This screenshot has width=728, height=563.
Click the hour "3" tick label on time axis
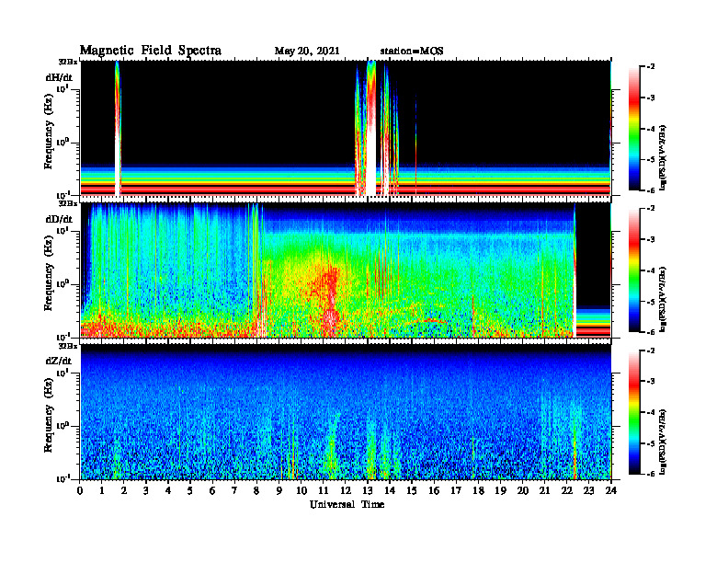click(x=146, y=490)
